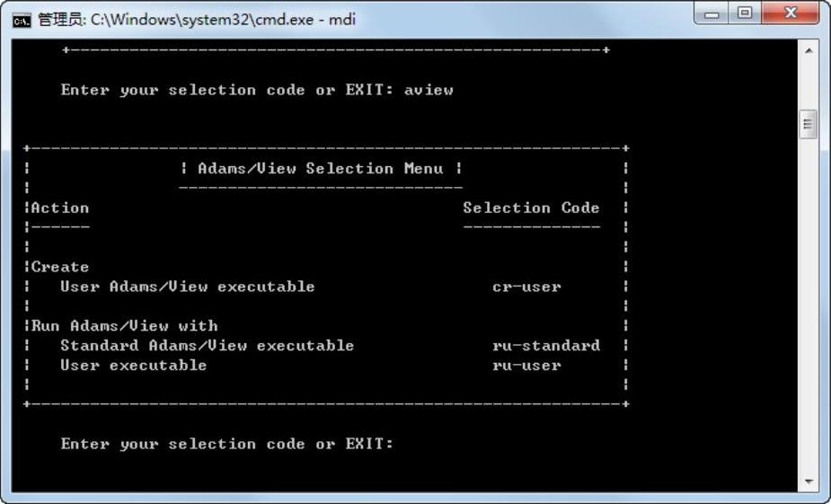Click the Create section label
Viewport: 831px width, 504px height.
60,267
